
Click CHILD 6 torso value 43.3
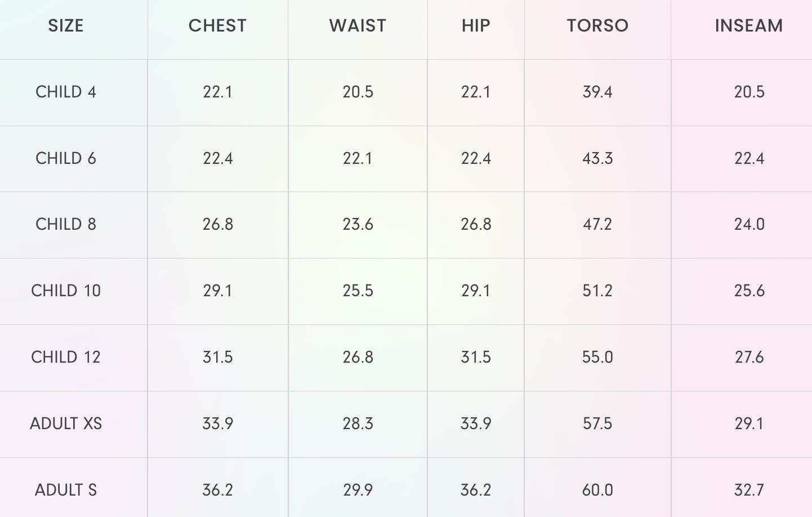tap(597, 158)
